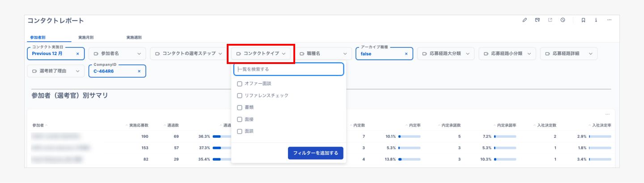This screenshot has width=644, height=183.
Task: Click the pencil edit icon
Action: click(525, 20)
